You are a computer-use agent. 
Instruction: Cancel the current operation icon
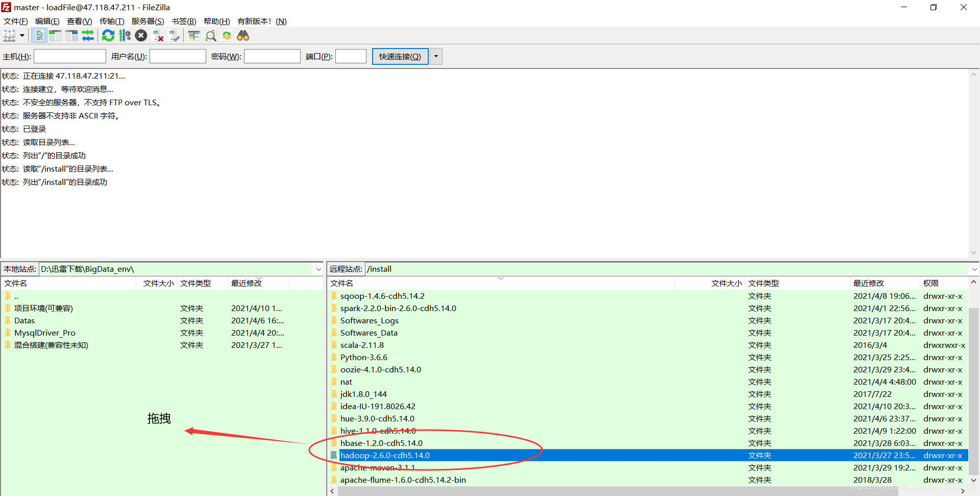tap(141, 35)
